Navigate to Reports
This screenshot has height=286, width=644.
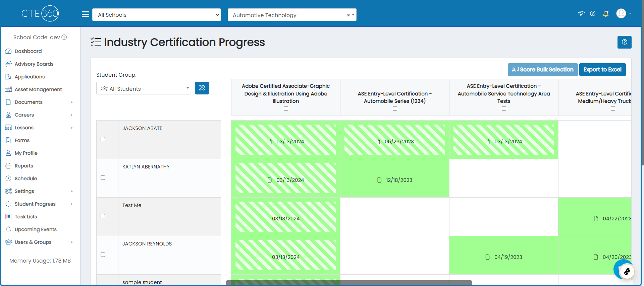tap(24, 166)
